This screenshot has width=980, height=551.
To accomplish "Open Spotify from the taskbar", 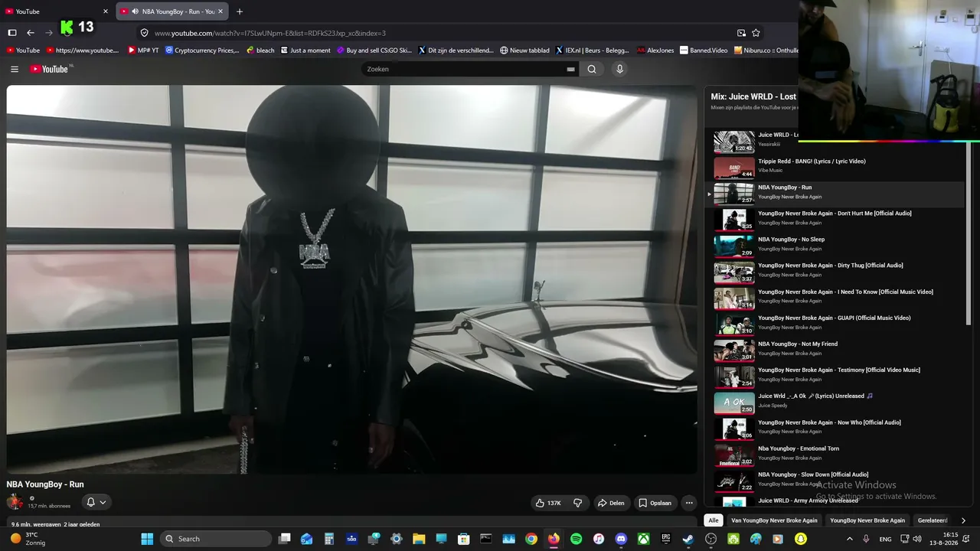I will [576, 539].
